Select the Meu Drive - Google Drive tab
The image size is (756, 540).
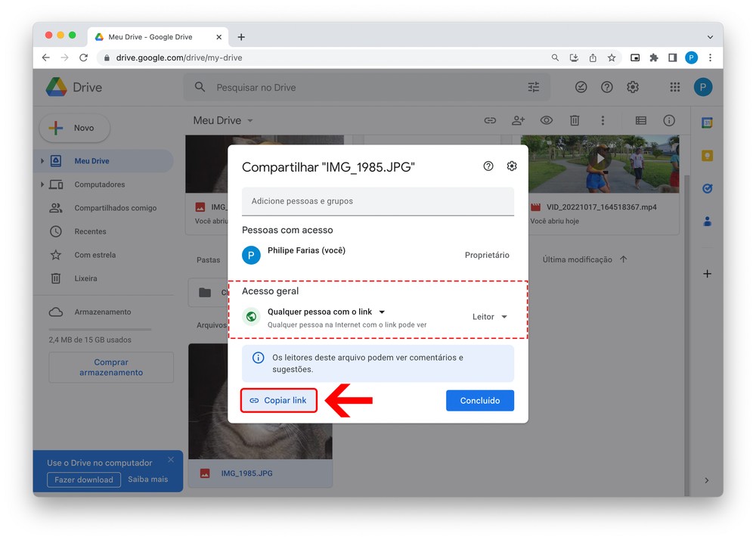point(158,37)
